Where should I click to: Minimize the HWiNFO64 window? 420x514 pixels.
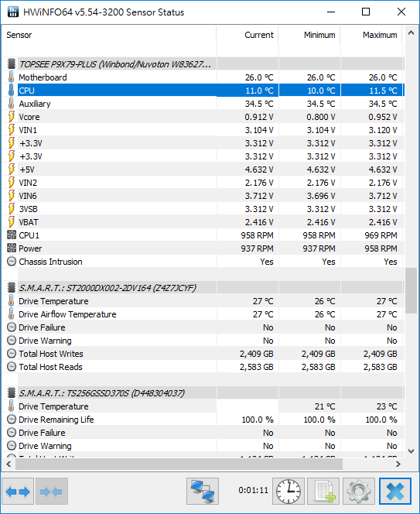coord(331,12)
